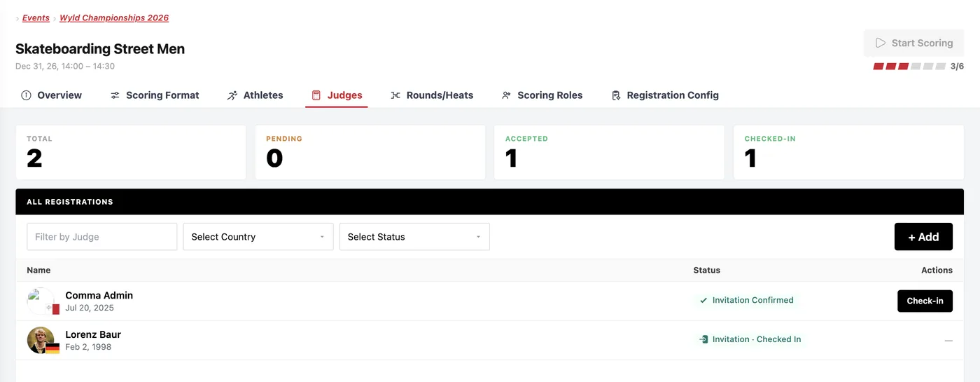Go to the Wyld Championships 2026 breadcrumb
This screenshot has width=980, height=382.
click(114, 18)
